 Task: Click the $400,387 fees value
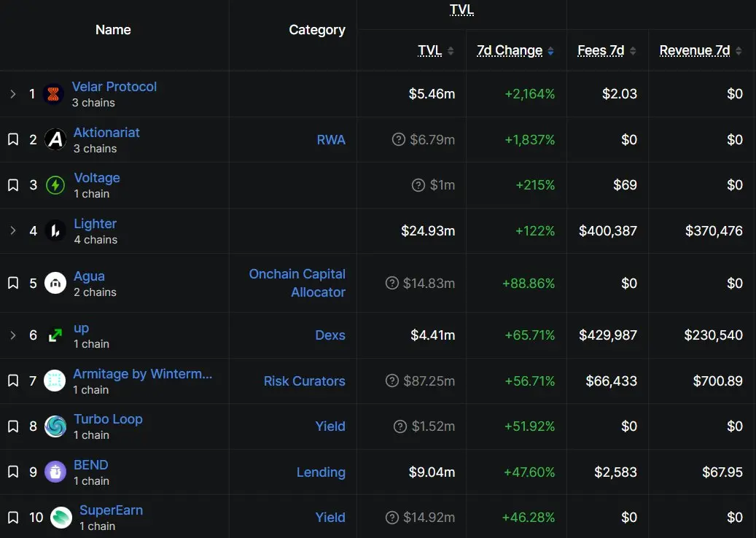(607, 231)
